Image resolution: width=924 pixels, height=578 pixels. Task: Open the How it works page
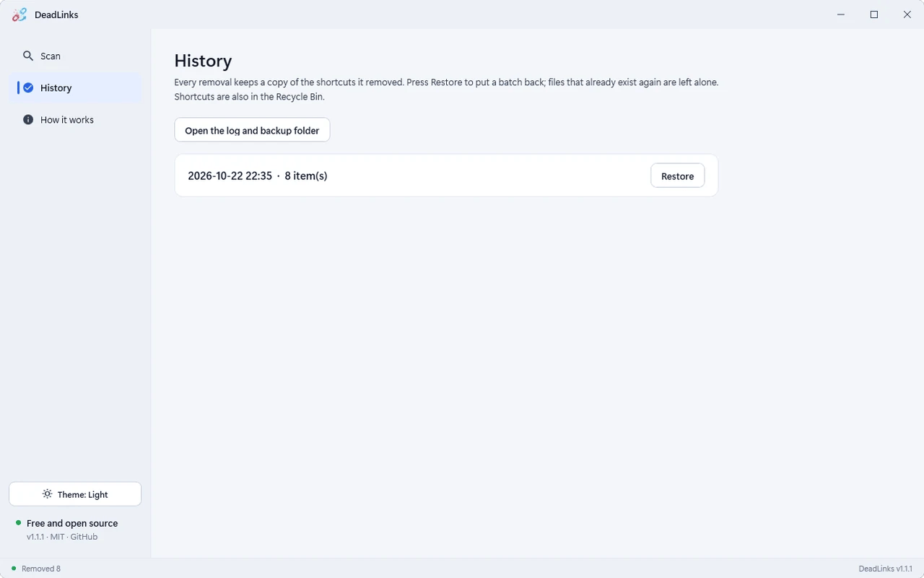tap(75, 119)
